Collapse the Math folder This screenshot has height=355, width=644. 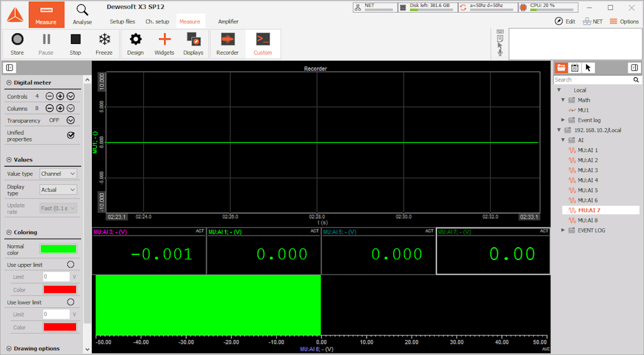coord(563,100)
